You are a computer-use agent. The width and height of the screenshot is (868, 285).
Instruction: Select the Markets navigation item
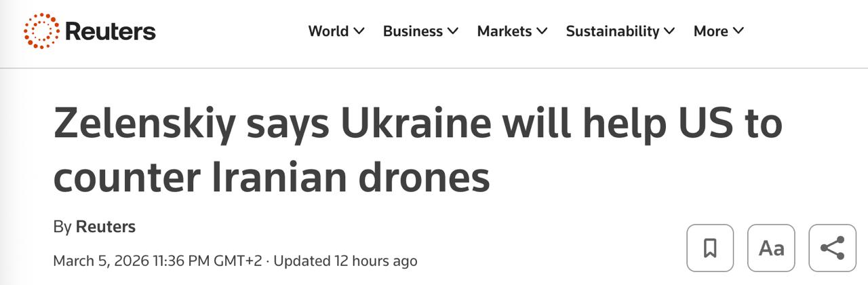505,31
